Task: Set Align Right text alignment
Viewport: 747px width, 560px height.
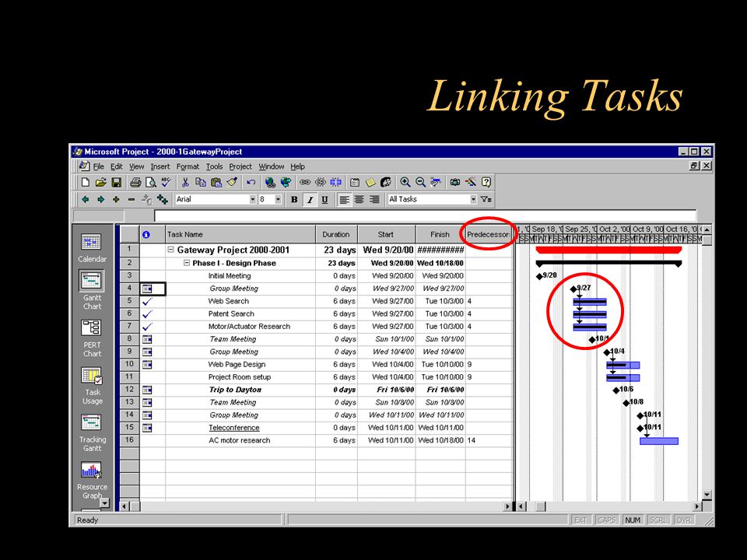Action: [374, 200]
